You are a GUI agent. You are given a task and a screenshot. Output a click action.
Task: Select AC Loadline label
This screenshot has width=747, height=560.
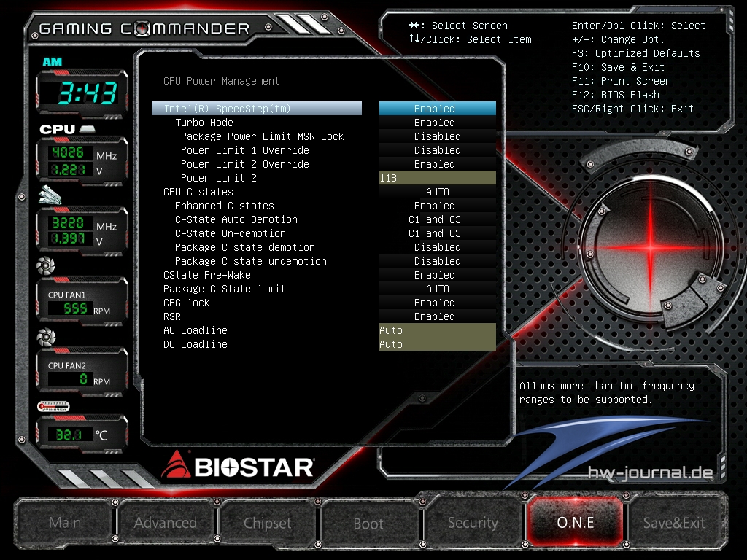196,330
